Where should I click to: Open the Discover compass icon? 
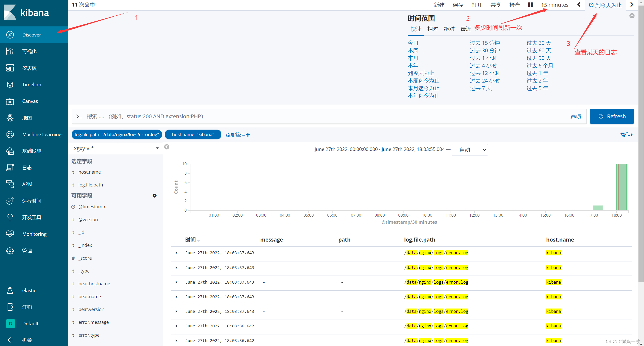point(10,35)
